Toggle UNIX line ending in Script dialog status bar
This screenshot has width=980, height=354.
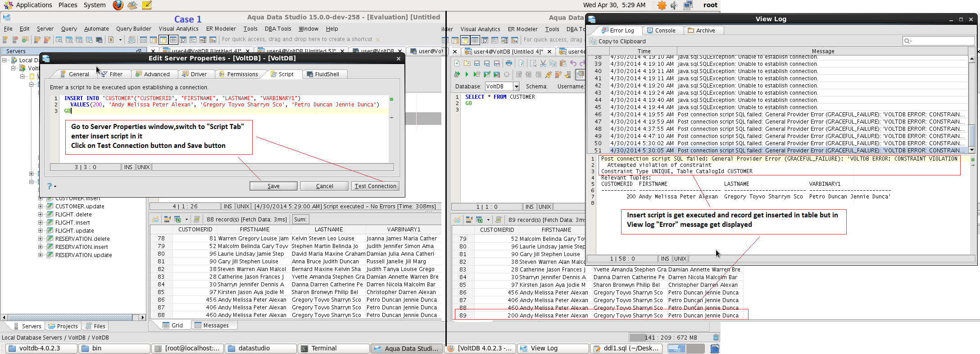coord(144,167)
